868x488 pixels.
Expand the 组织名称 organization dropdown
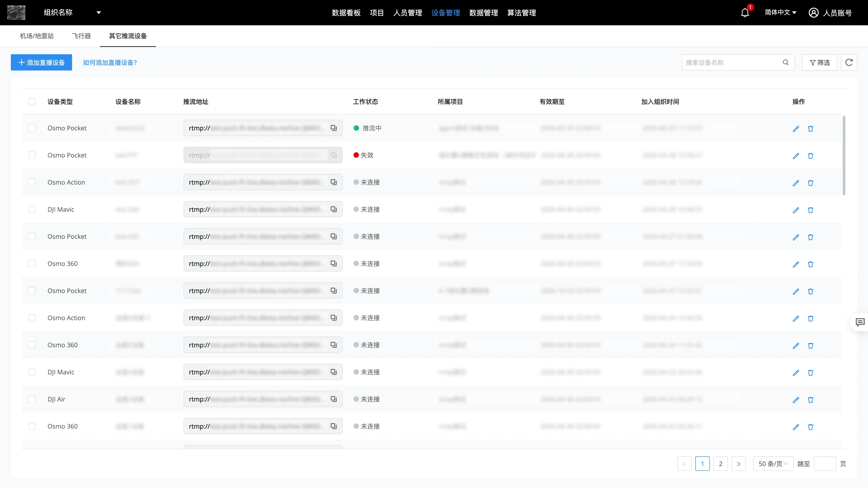tap(72, 12)
